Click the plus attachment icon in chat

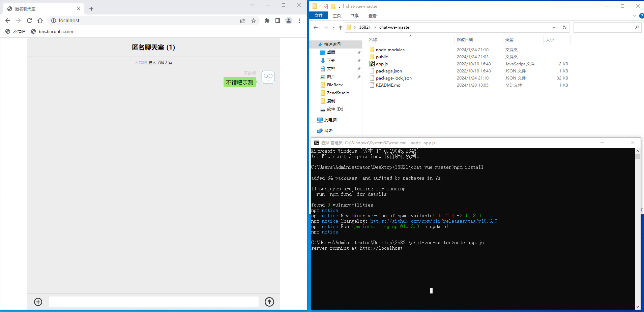(x=38, y=302)
